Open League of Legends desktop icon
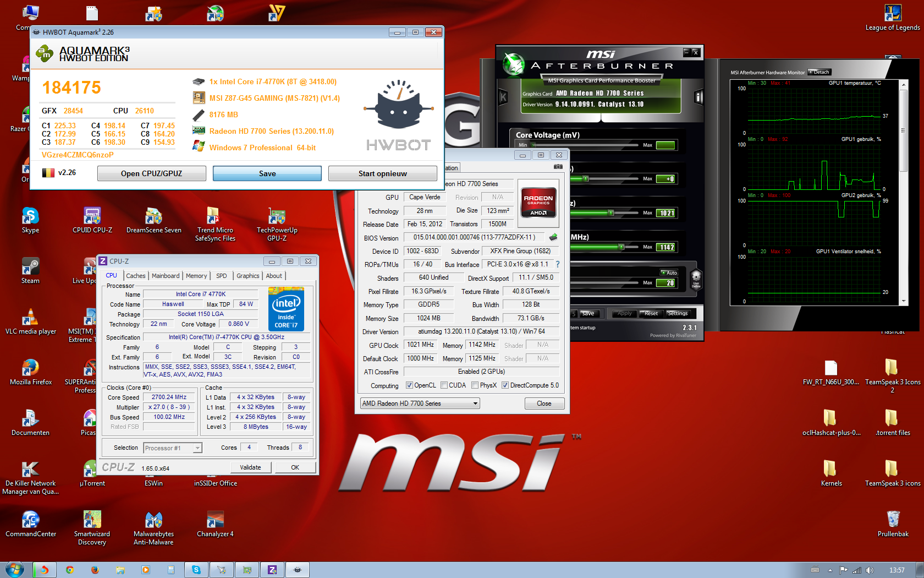The image size is (924, 578). (x=893, y=18)
